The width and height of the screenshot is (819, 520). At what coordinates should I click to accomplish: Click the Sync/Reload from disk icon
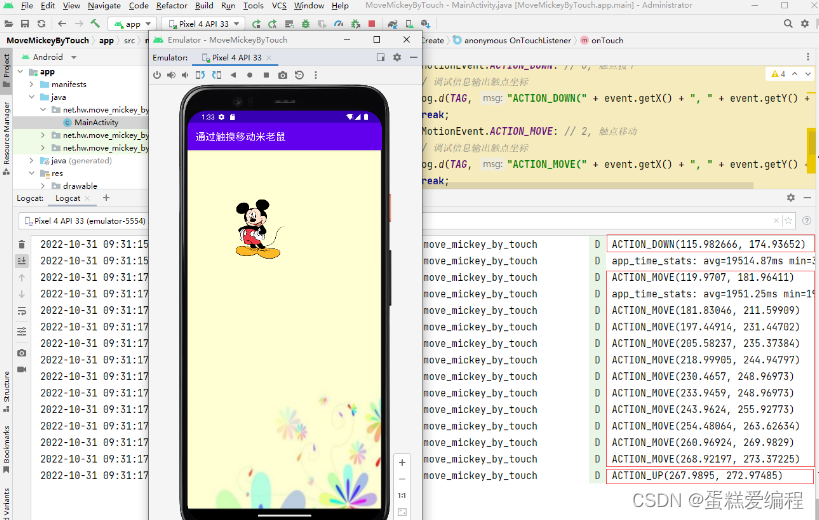tap(41, 23)
